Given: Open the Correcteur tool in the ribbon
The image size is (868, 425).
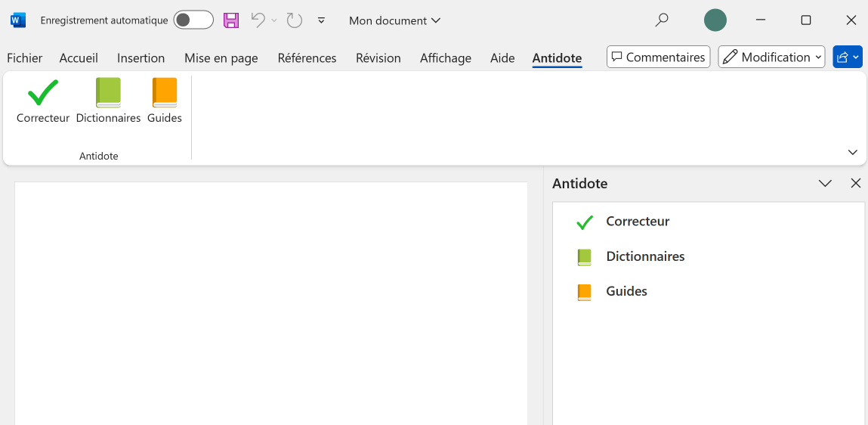Looking at the screenshot, I should 43,101.
